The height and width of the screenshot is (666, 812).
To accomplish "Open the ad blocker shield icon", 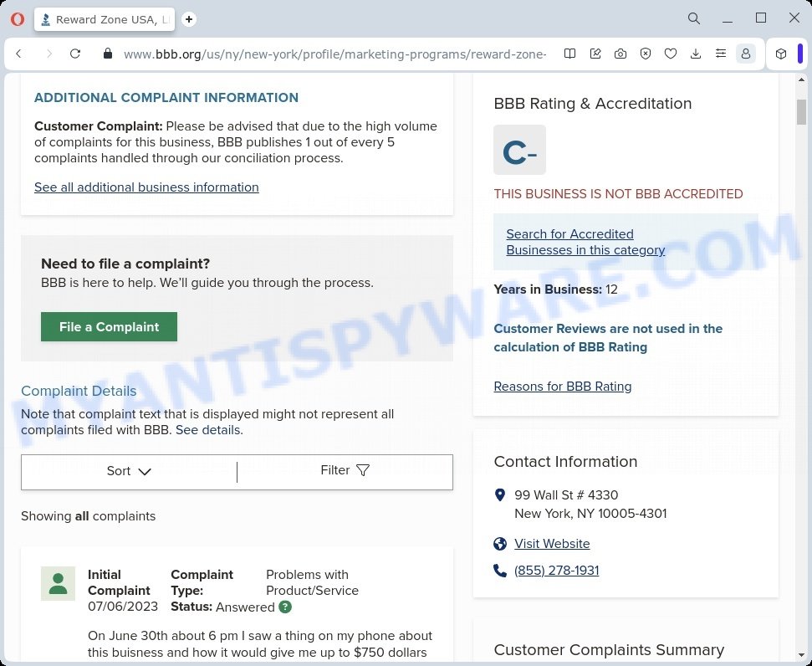I will click(646, 54).
